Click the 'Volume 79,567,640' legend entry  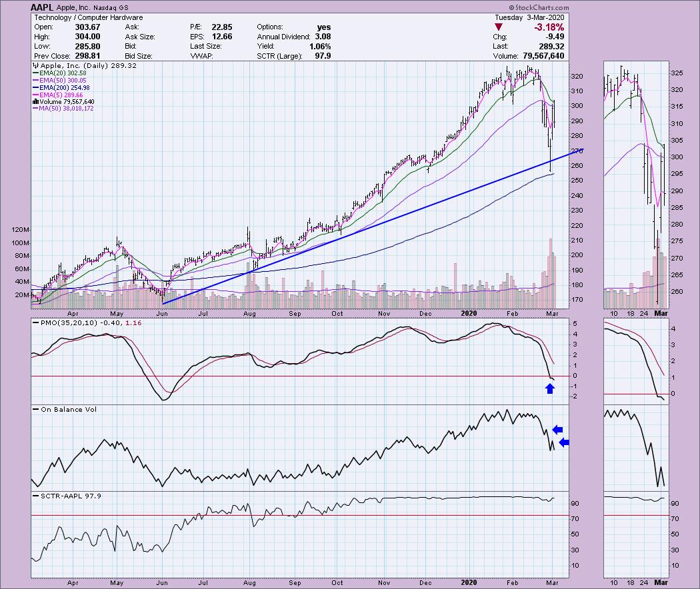pyautogui.click(x=63, y=102)
